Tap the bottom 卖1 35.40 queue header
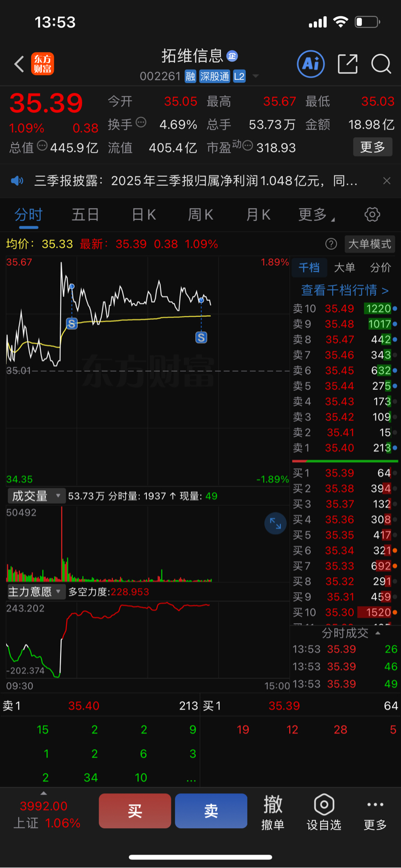Screen dimensions: 401x868 (100, 706)
